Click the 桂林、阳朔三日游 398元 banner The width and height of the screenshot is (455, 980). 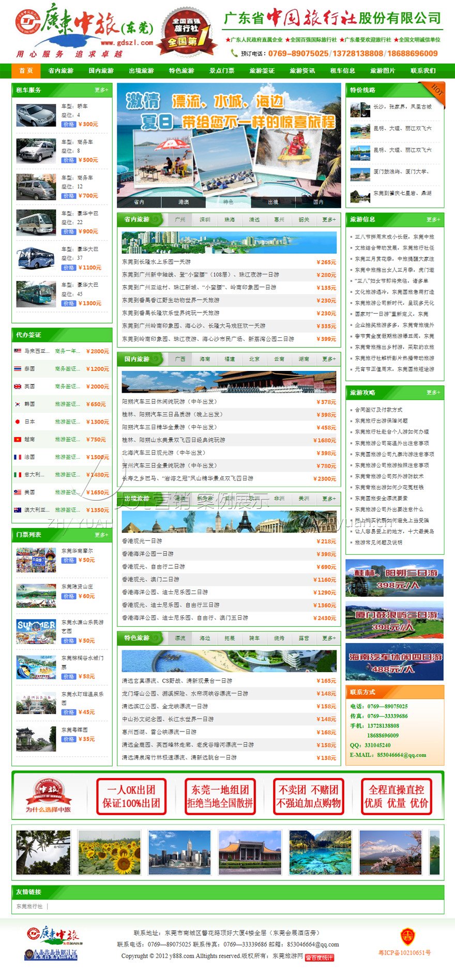click(x=395, y=578)
